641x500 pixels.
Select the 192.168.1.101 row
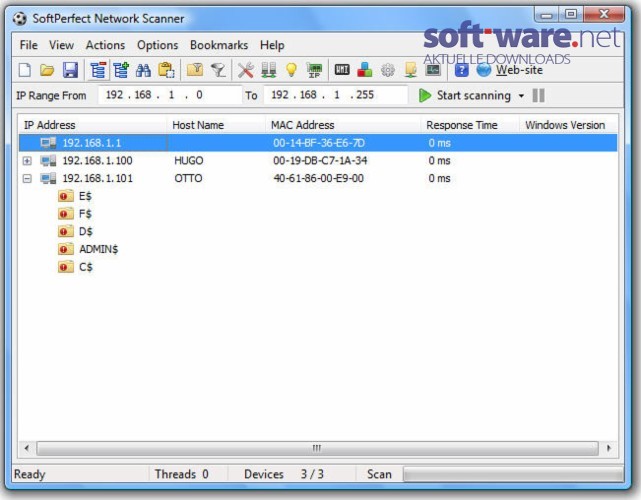[318, 179]
